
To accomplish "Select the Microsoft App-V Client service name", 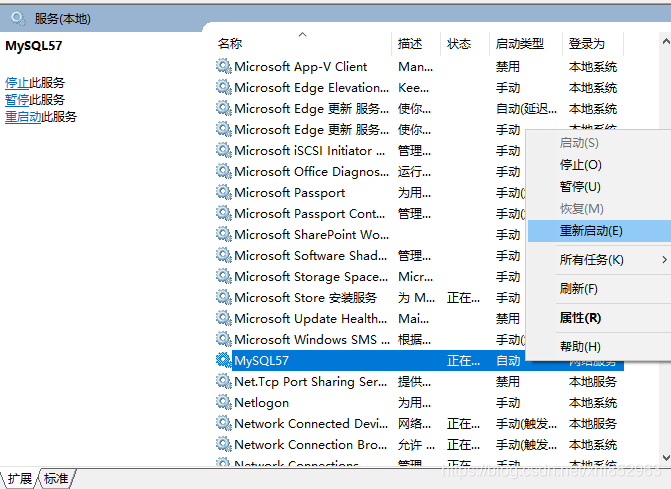I will point(300,66).
